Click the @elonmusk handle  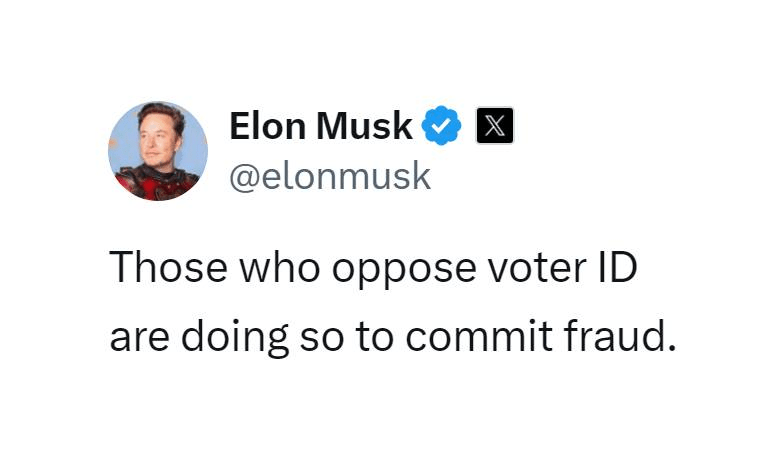tap(330, 176)
